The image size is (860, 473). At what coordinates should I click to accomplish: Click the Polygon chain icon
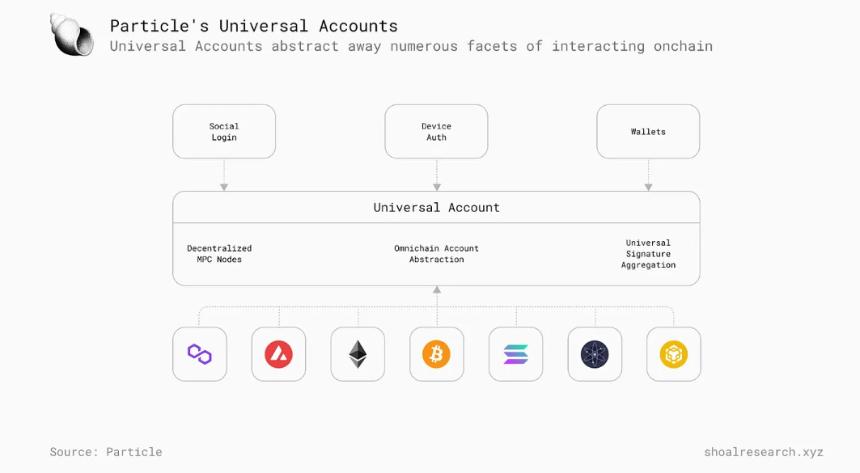click(200, 354)
